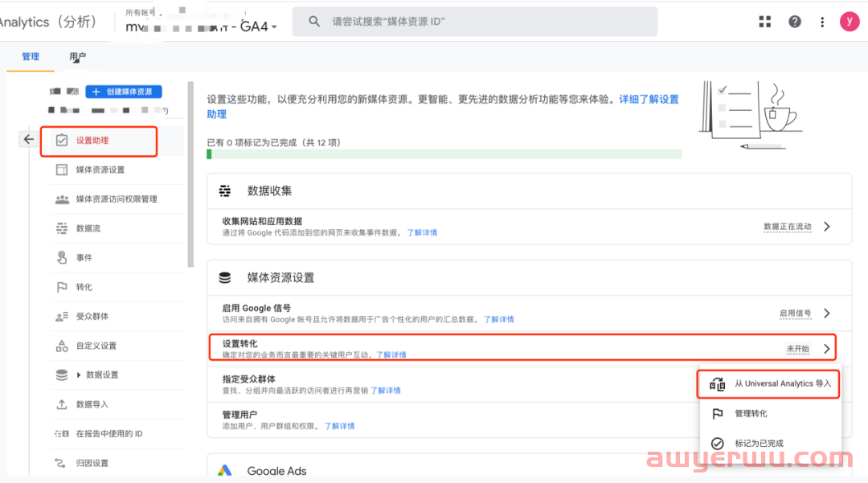Click the 媒体资源 ID search field
This screenshot has height=483, width=868.
[474, 22]
